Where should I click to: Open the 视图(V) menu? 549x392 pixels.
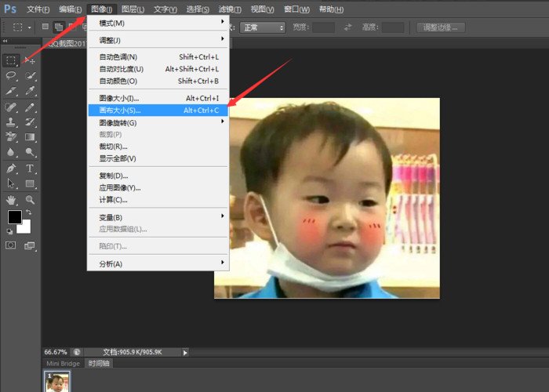click(x=262, y=9)
